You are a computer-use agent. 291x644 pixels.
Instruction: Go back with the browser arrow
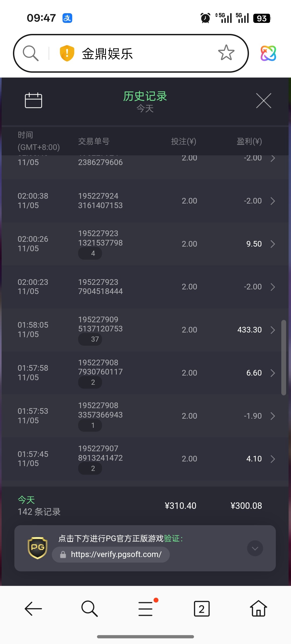pyautogui.click(x=33, y=608)
